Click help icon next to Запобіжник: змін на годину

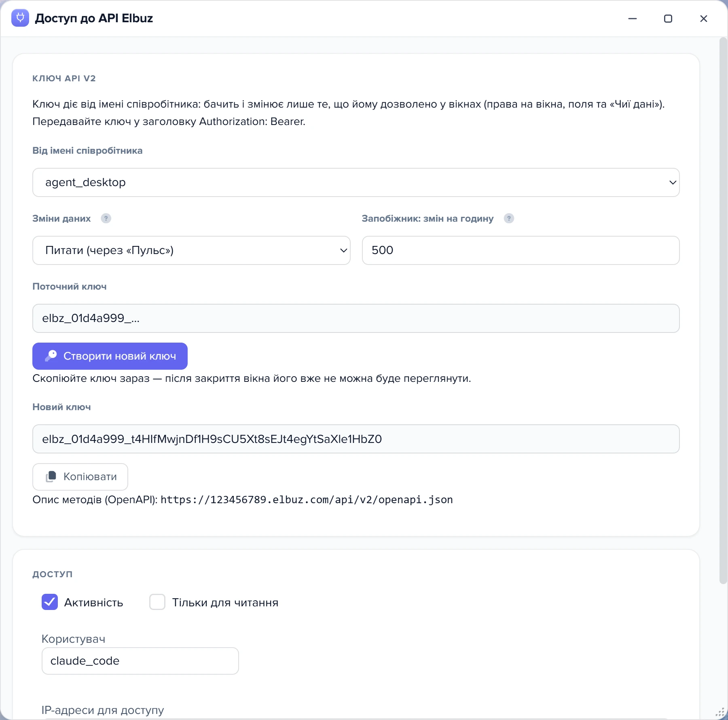tap(509, 218)
